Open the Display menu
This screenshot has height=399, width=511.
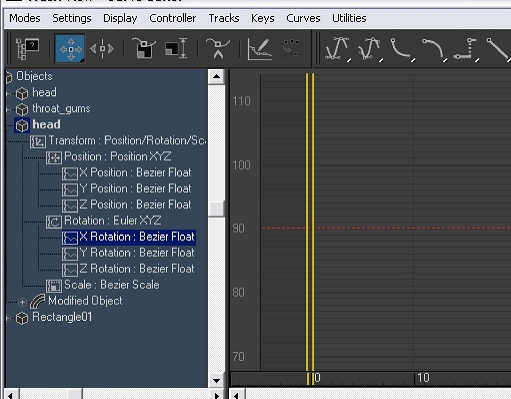pyautogui.click(x=120, y=18)
